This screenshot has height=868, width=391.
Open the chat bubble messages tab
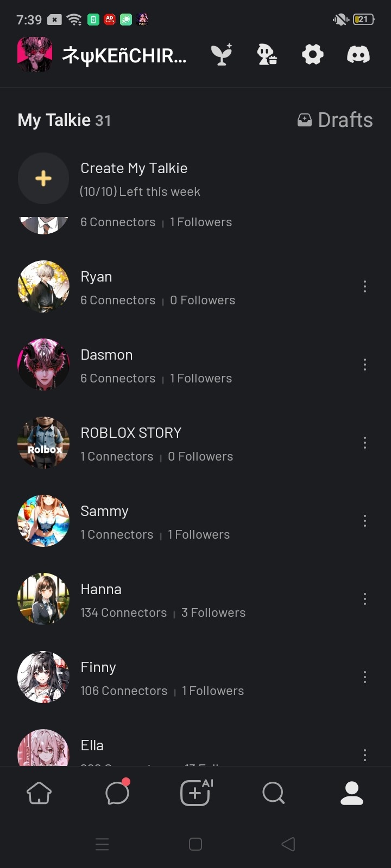click(117, 793)
